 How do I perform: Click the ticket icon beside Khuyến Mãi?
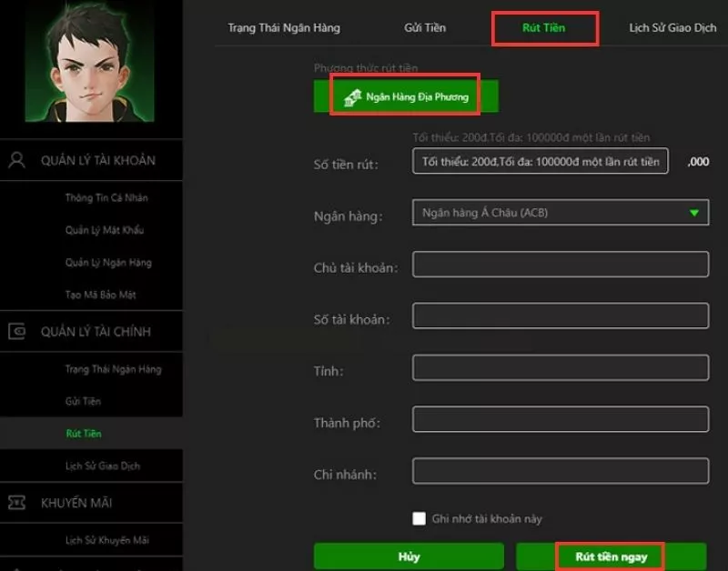(x=16, y=502)
